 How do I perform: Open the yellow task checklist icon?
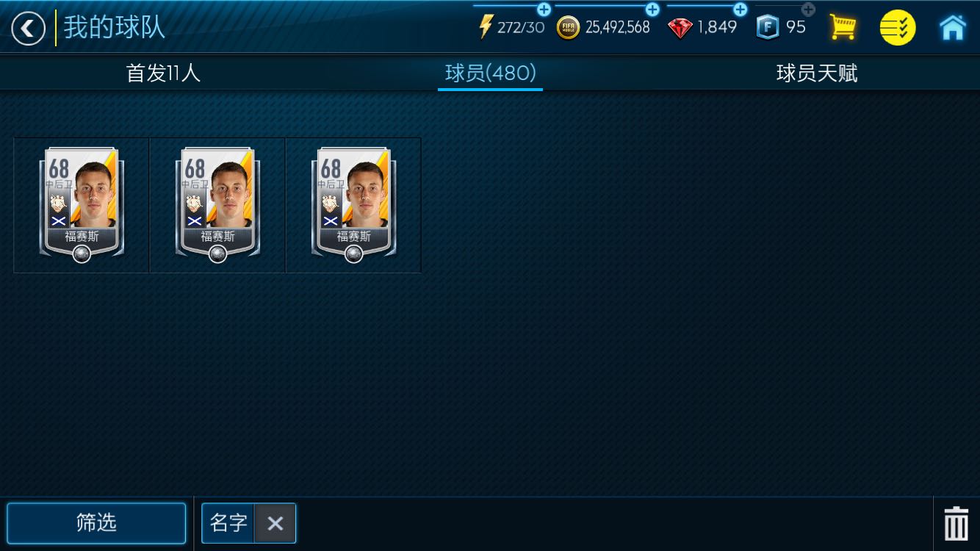[x=898, y=28]
